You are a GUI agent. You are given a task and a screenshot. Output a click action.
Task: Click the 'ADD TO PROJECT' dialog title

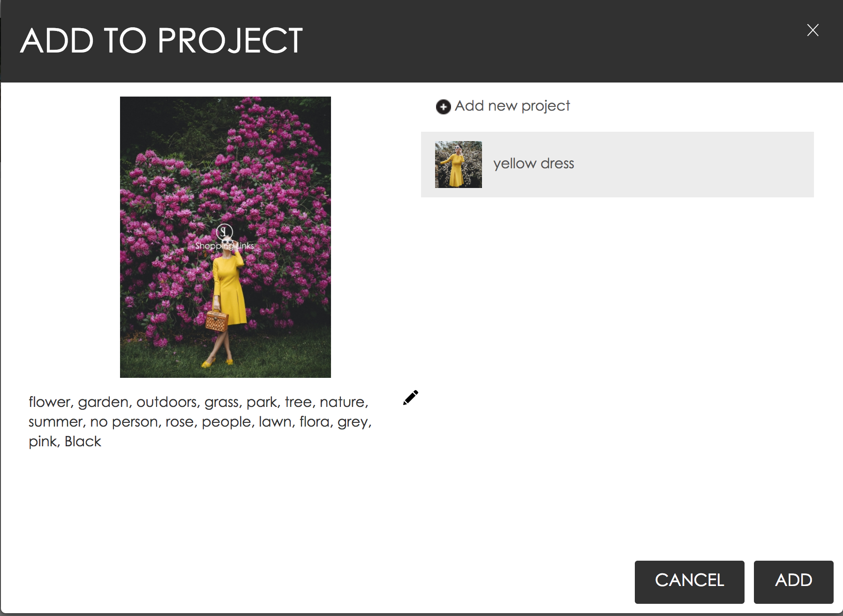[161, 41]
